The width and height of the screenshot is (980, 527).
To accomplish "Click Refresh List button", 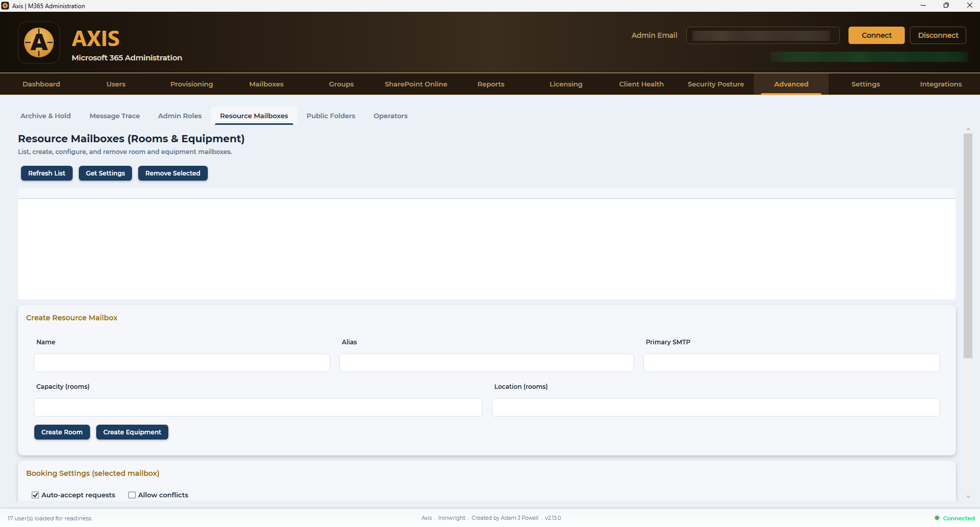I will coord(47,173).
